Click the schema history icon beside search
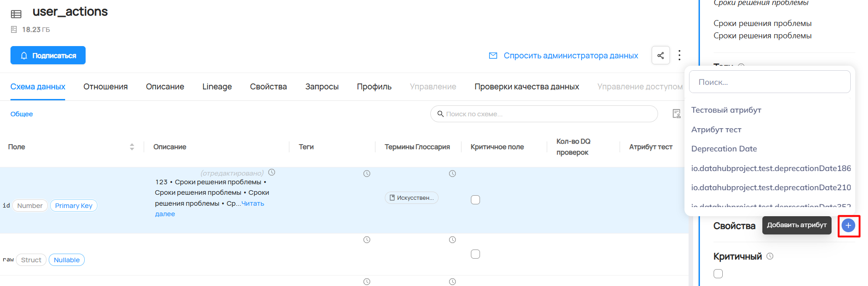 (x=676, y=114)
